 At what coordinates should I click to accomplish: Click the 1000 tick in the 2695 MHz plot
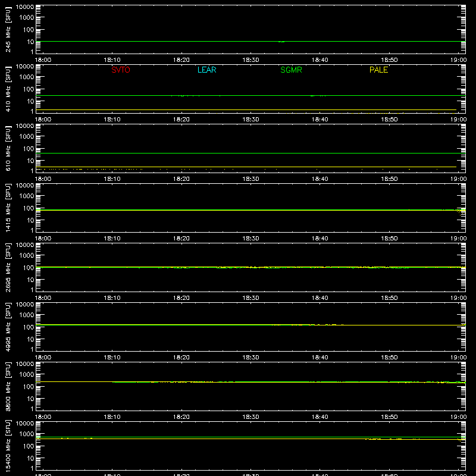[x=27, y=256]
